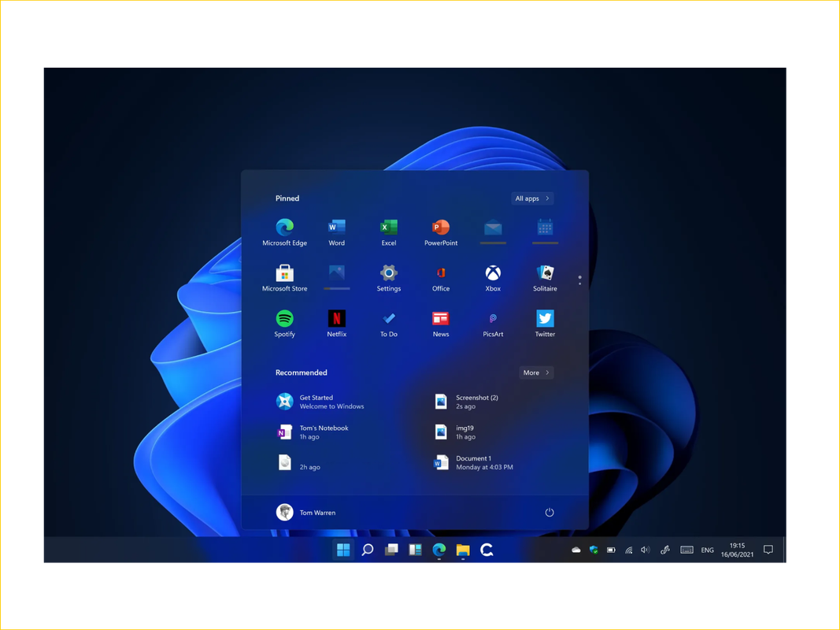The height and width of the screenshot is (630, 840).
Task: Expand More recommended items
Action: tap(536, 372)
